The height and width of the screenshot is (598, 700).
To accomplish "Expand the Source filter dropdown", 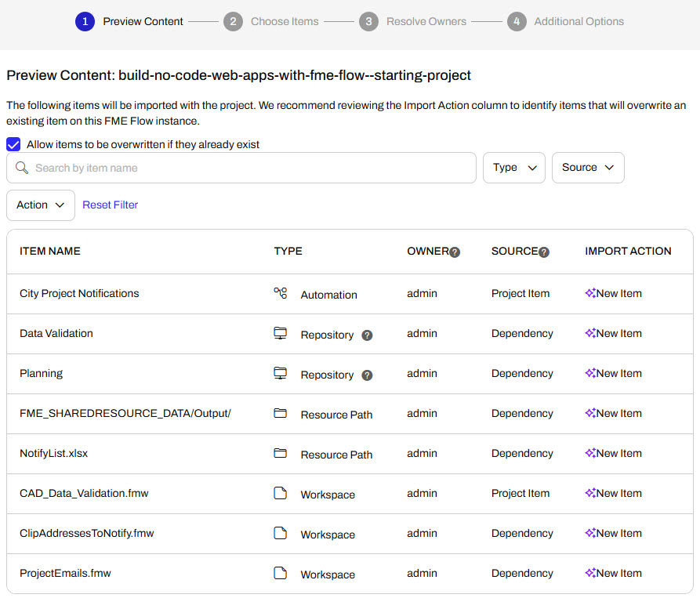I will [588, 168].
